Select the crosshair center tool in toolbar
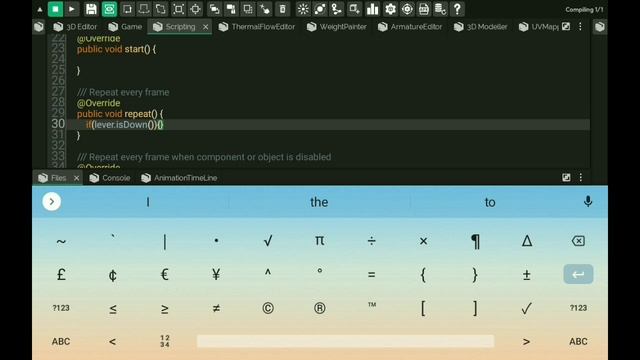The width and height of the screenshot is (640, 360). [196, 9]
